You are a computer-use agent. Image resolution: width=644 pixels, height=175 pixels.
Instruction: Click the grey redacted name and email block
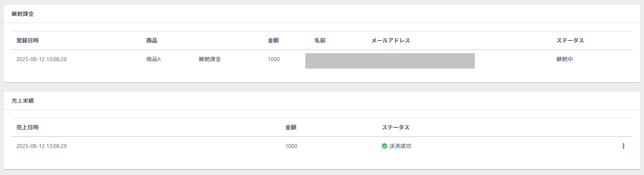390,61
